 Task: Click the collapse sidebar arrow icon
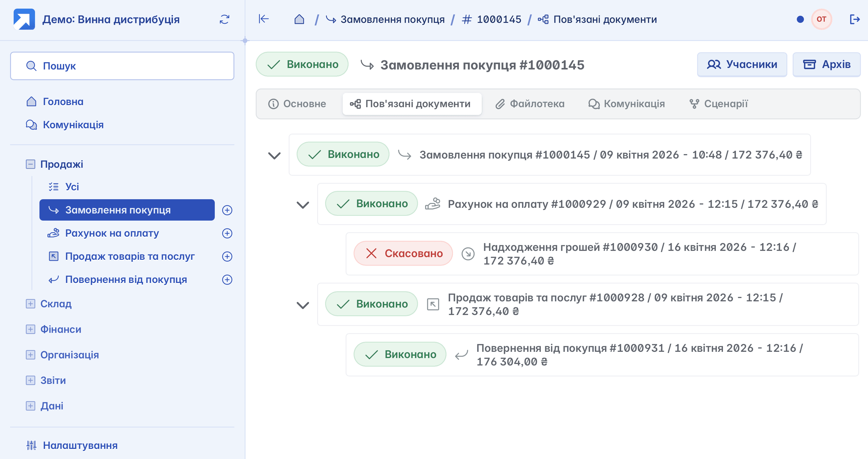(x=263, y=19)
